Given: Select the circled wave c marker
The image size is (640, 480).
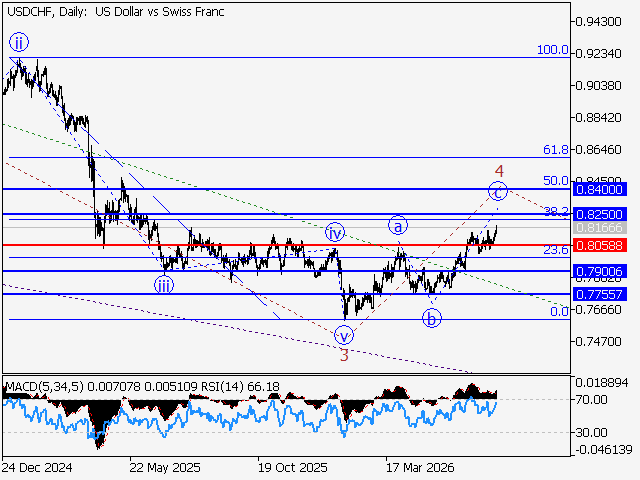Looking at the screenshot, I should [x=498, y=191].
